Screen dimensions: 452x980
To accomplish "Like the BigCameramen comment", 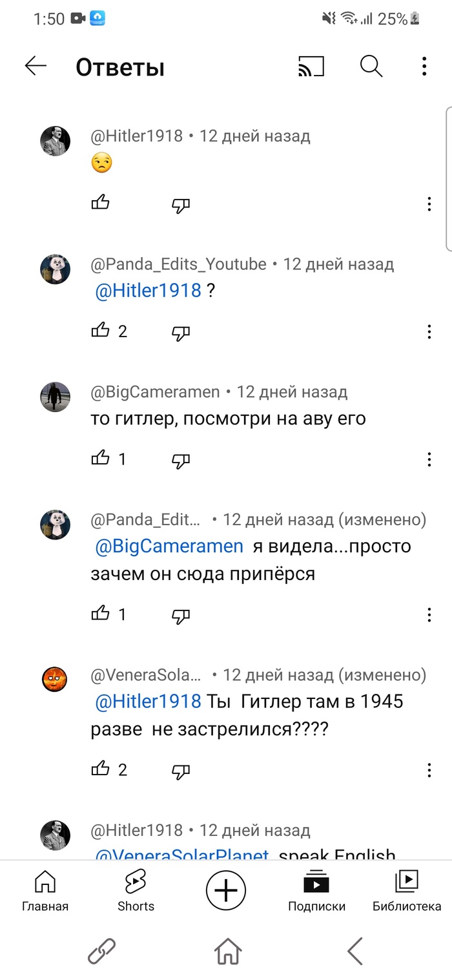I will click(x=101, y=459).
